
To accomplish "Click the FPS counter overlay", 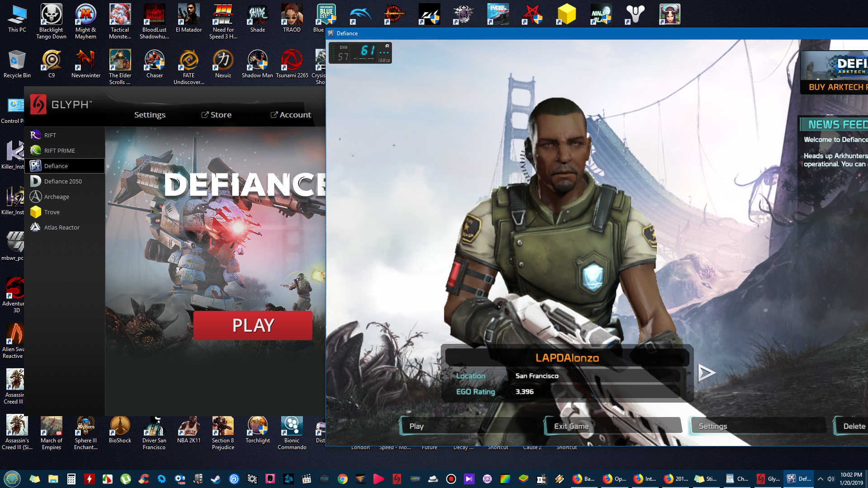I will (x=360, y=53).
